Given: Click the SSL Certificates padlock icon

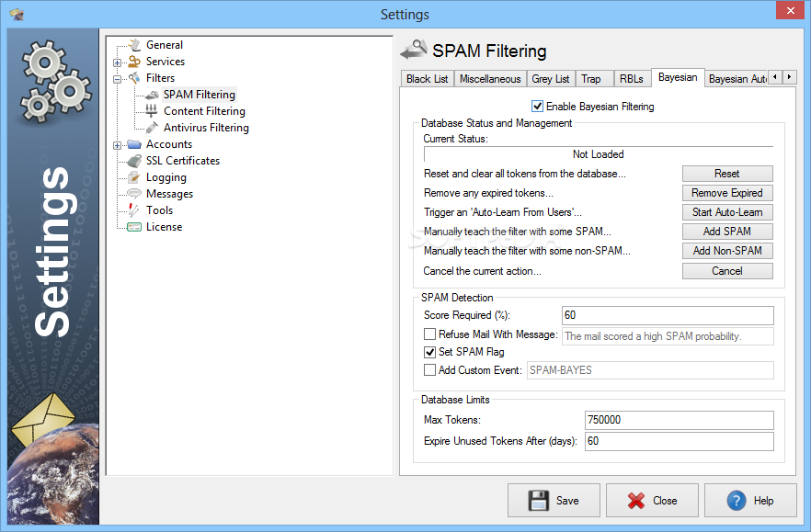Looking at the screenshot, I should (134, 161).
